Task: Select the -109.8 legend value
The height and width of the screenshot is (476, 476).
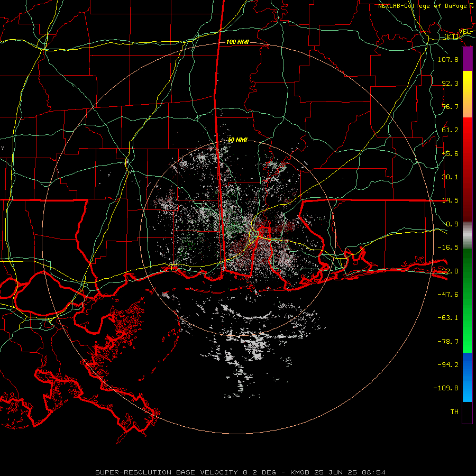Action: [446, 388]
